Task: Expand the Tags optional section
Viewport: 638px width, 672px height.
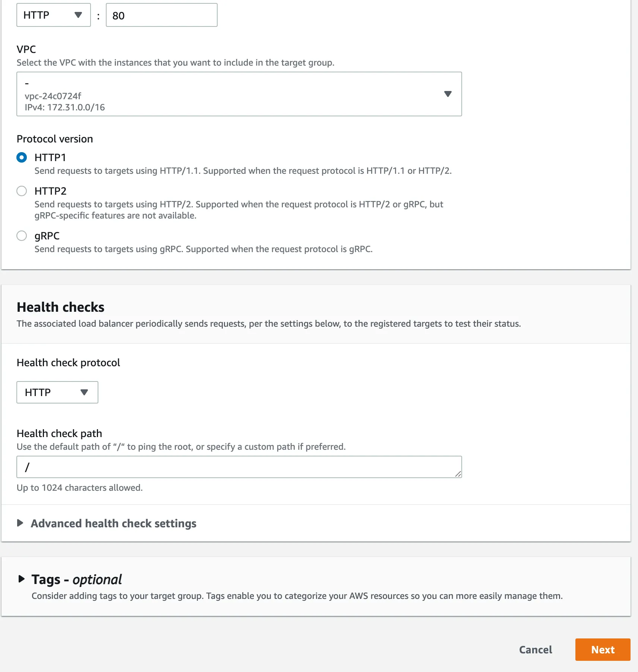Action: pyautogui.click(x=76, y=580)
